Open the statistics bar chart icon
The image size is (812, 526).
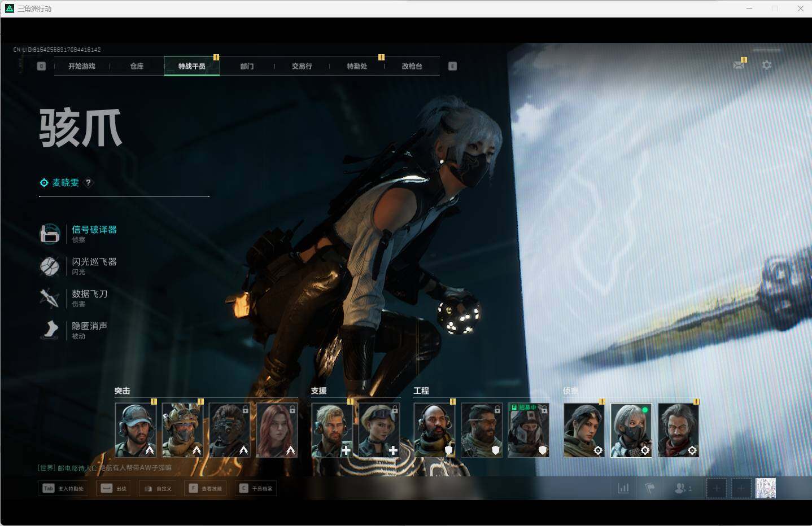coord(623,488)
